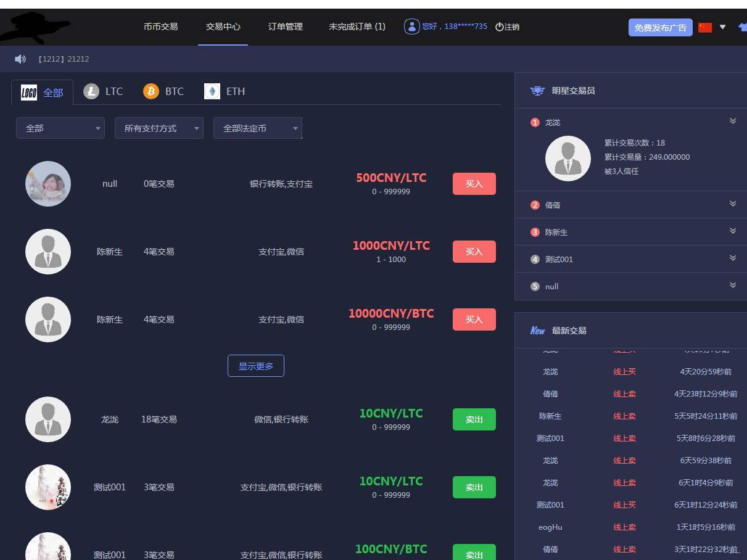Go to 订单管理 menu
747x560 pixels.
pos(286,27)
